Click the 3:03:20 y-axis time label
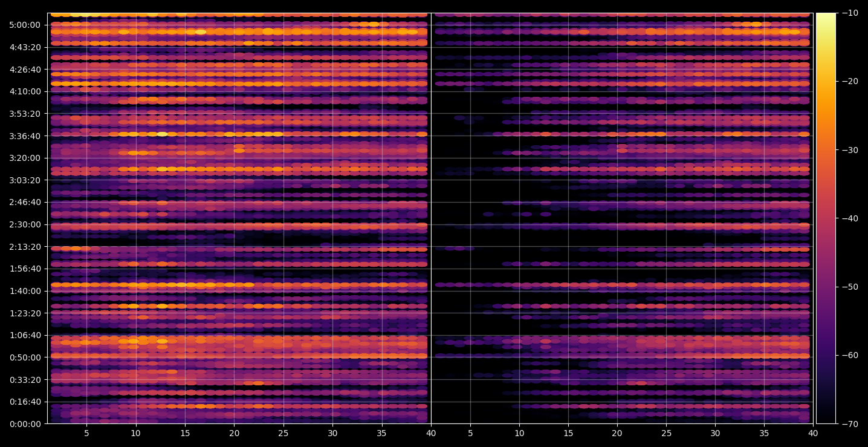Screen dimensions: 868x447 click(x=25, y=180)
